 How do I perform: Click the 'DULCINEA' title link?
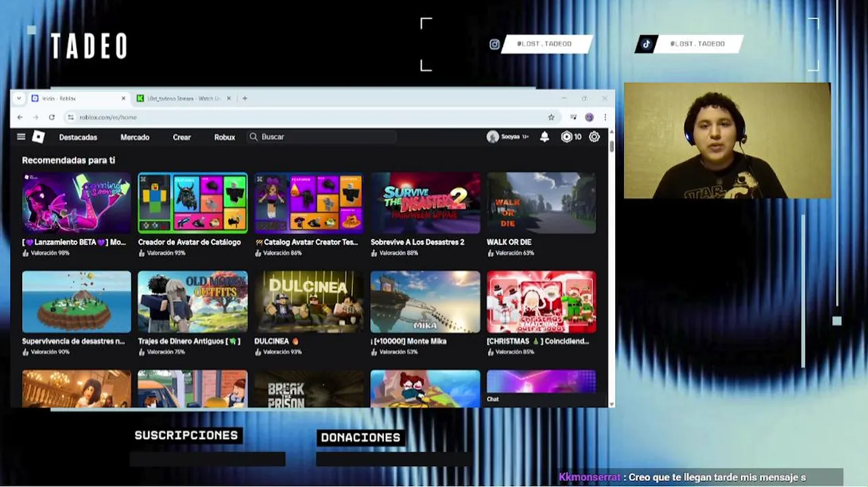(276, 342)
